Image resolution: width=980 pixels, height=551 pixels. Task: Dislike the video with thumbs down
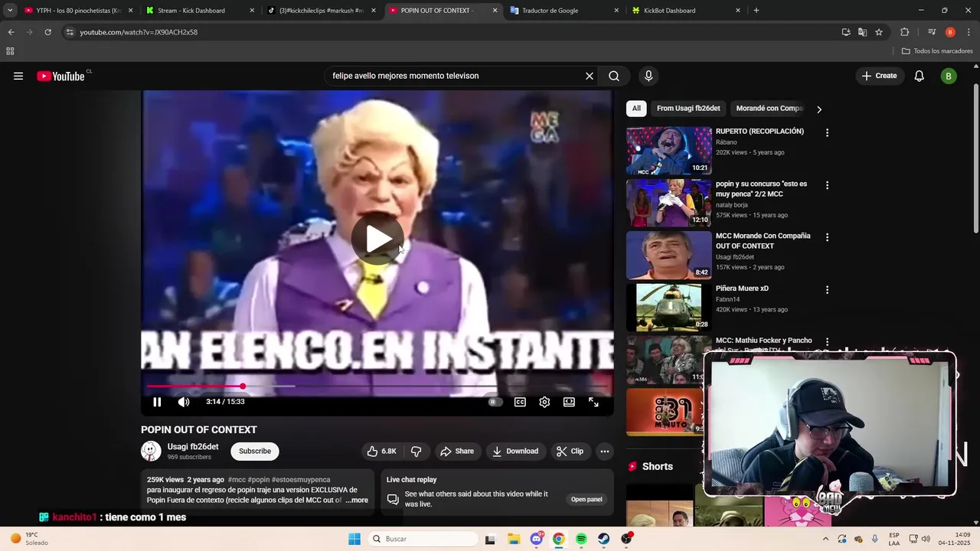[x=416, y=452]
